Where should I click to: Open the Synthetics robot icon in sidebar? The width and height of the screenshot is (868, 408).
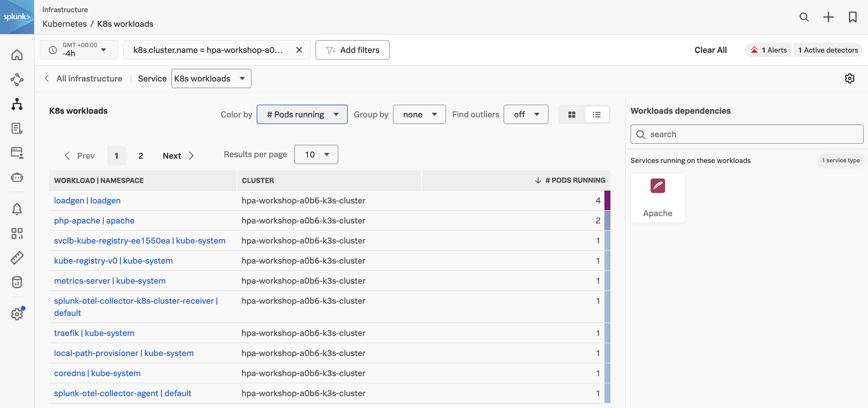[17, 177]
